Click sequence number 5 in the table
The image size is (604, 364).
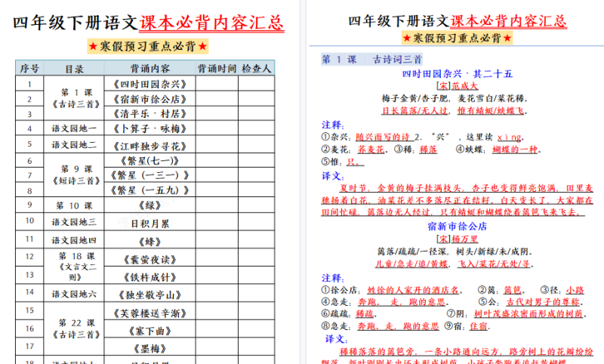point(29,144)
